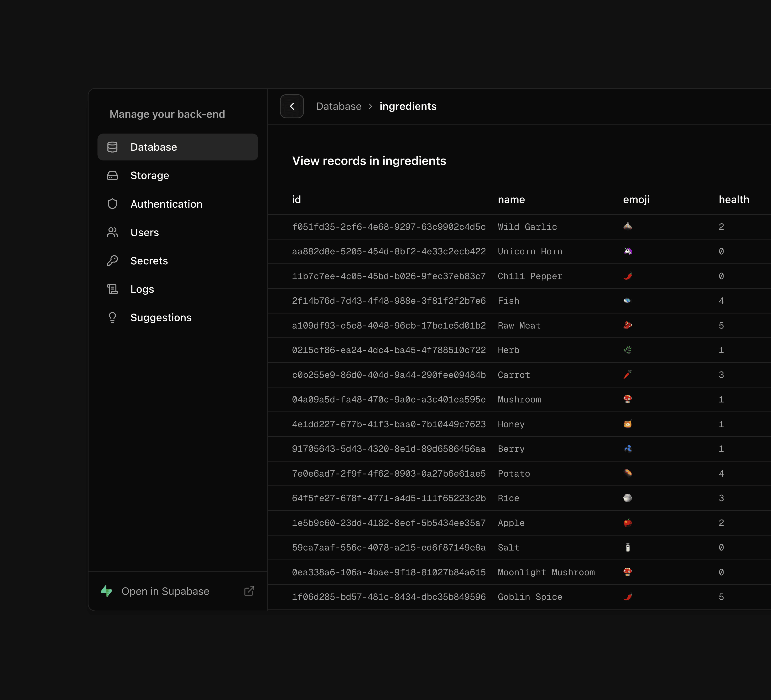The width and height of the screenshot is (771, 700).
Task: Click the honey pot emoji in Honey row
Action: pyautogui.click(x=628, y=424)
